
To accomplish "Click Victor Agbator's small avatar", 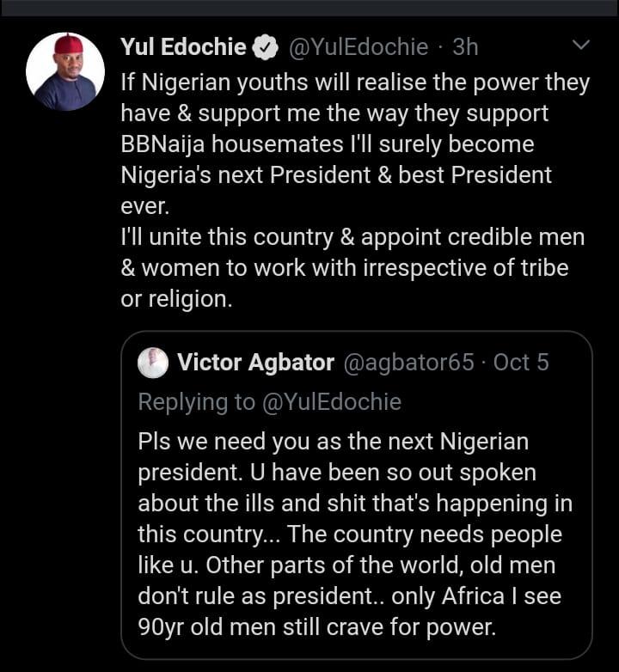I will pyautogui.click(x=153, y=363).
